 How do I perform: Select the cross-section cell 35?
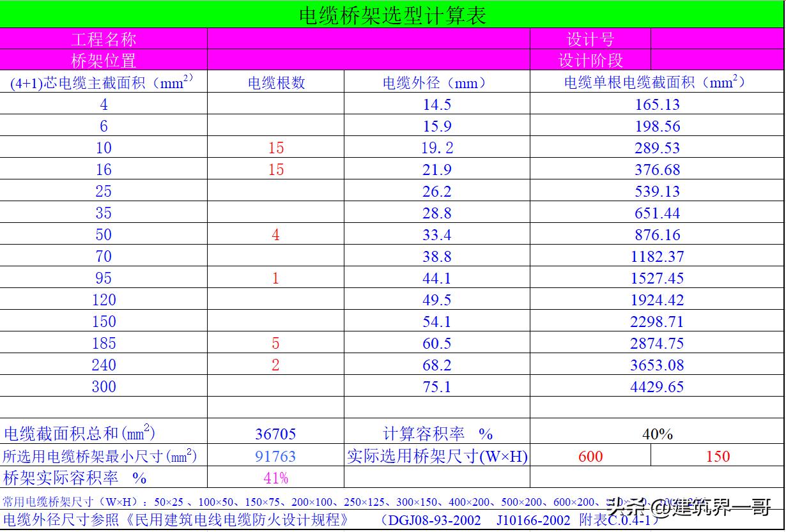[104, 213]
